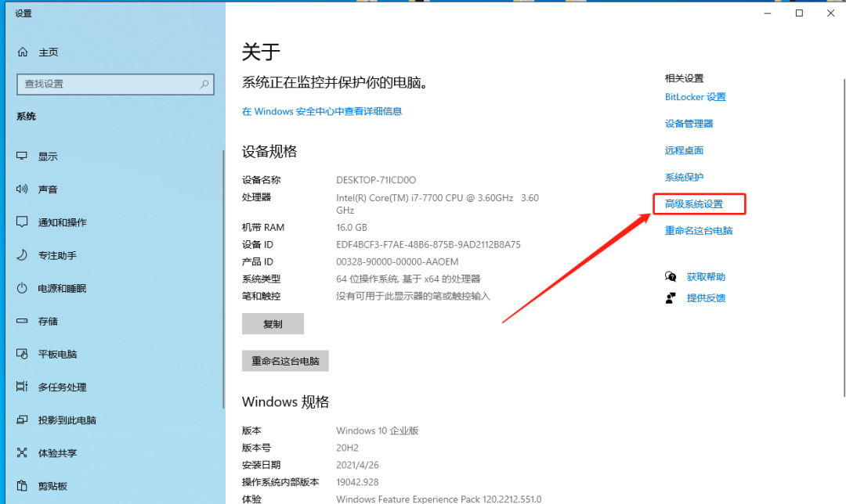Viewport: 846px width, 504px height.
Task: Open 高级系统设置 link
Action: tap(694, 203)
